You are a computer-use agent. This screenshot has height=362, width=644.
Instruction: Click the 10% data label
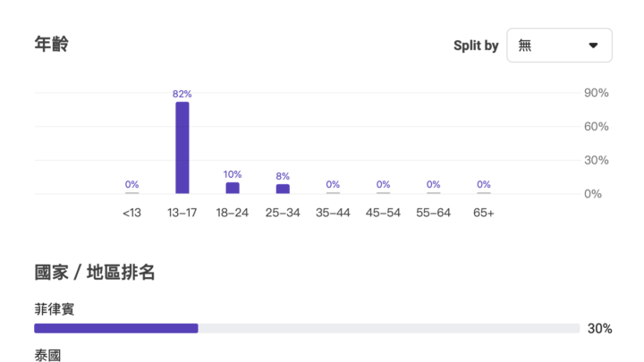click(233, 174)
